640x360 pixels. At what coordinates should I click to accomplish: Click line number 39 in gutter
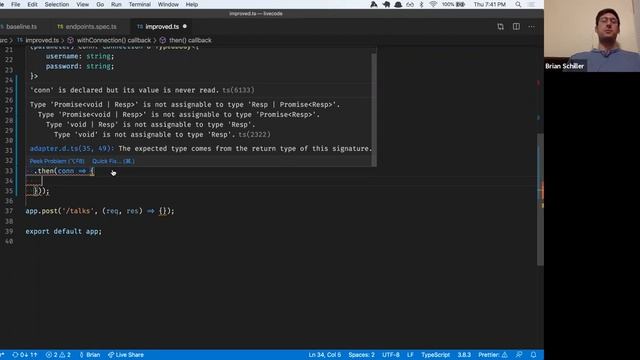(x=9, y=231)
